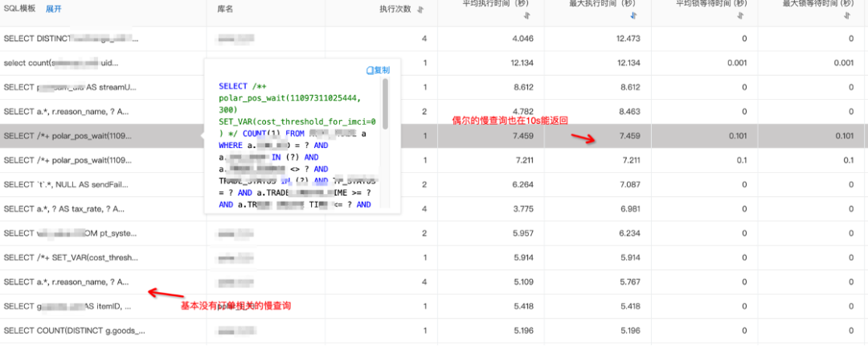
Task: Click the average time value 4.782
Action: [x=523, y=112]
